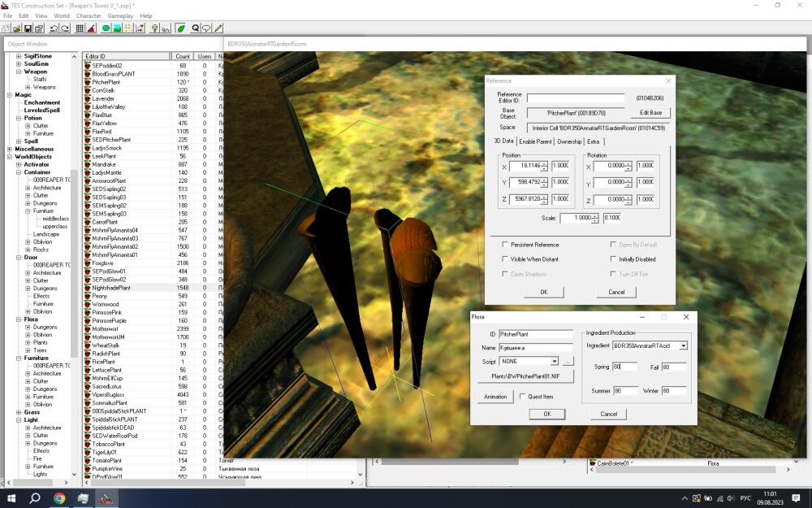Toggle fog toolbar icon
812x508 pixels.
tap(166, 28)
